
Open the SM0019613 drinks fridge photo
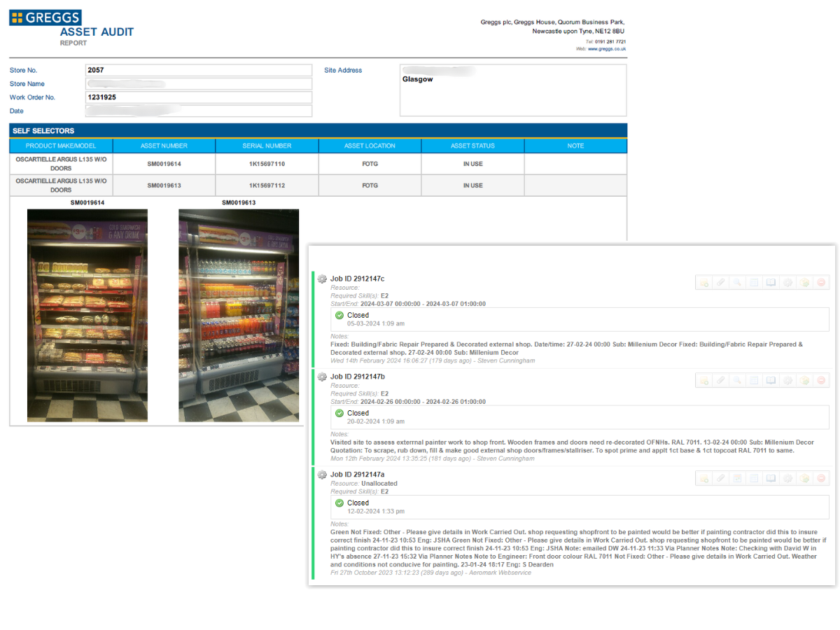pos(239,315)
